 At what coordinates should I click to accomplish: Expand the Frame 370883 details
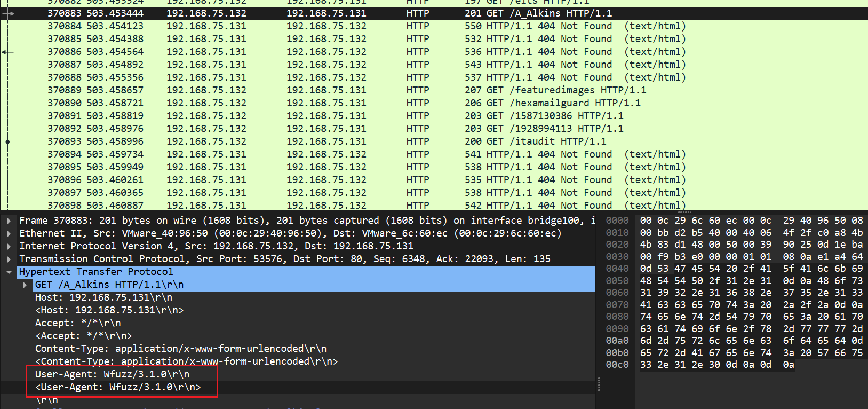coord(9,221)
